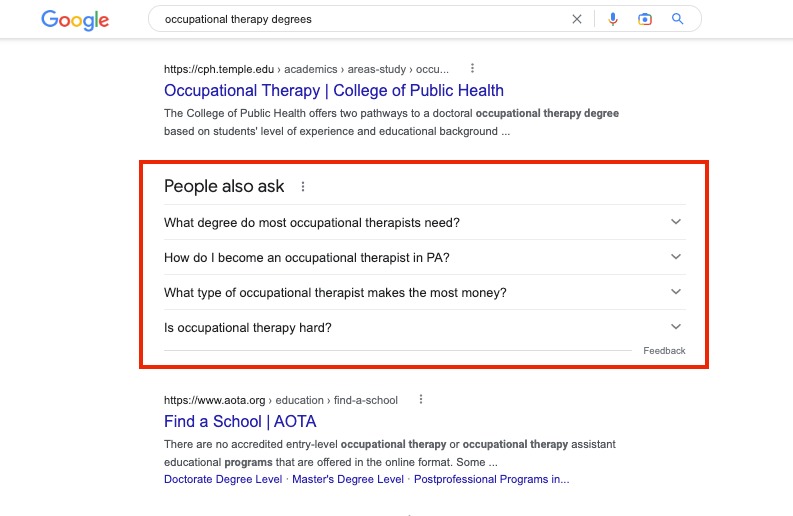
Task: Clear the search box text
Action: pyautogui.click(x=576, y=19)
